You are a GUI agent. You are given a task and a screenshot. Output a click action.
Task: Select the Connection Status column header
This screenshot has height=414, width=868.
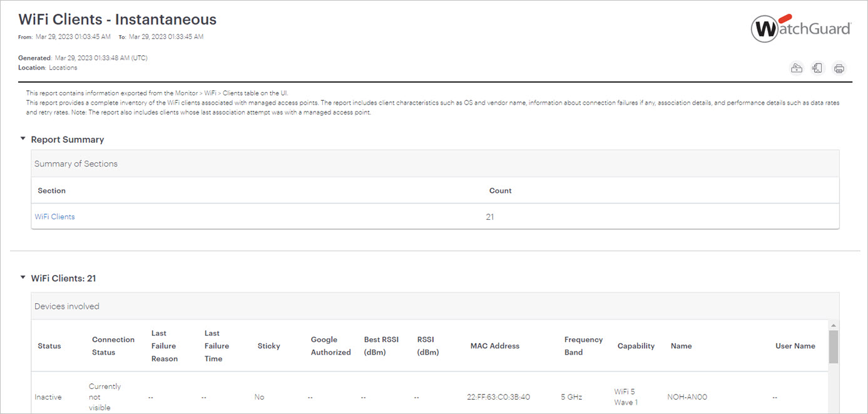pos(113,346)
